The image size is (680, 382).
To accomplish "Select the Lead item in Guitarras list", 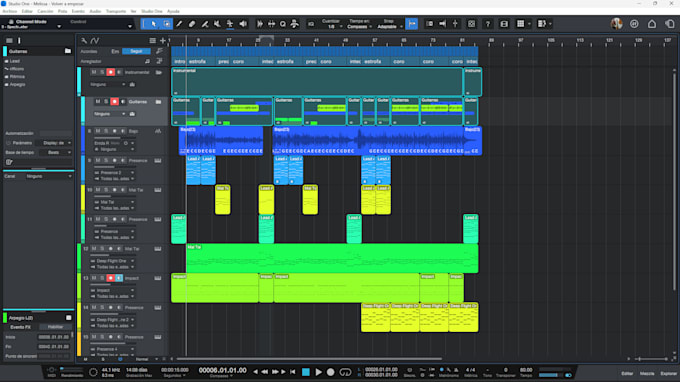I will point(15,61).
